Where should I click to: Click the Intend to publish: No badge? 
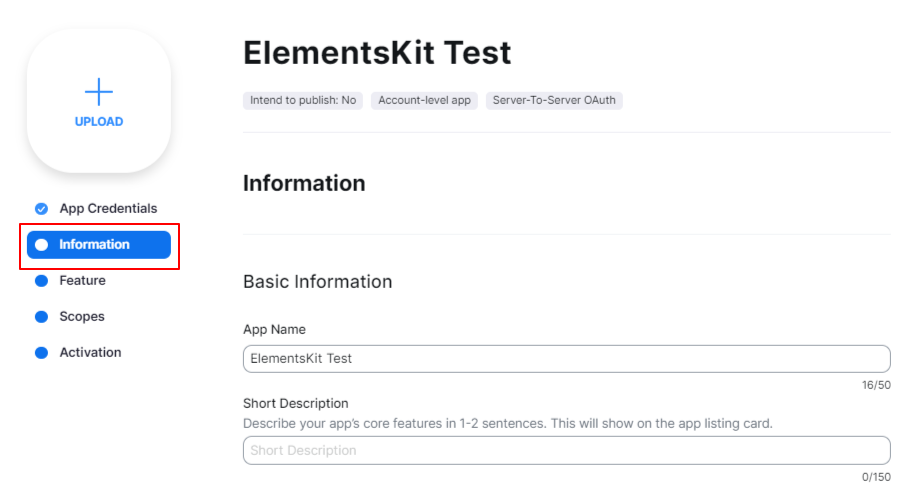pos(303,101)
